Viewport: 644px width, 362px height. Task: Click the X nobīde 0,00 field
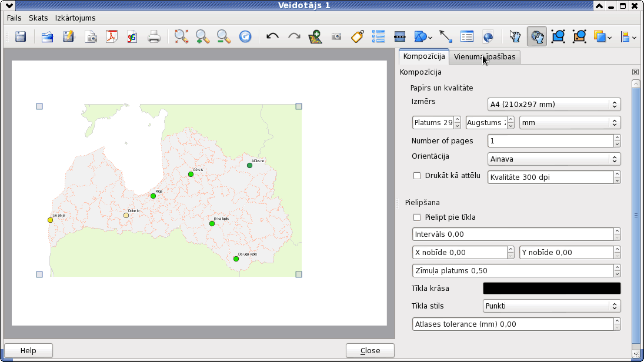pyautogui.click(x=463, y=253)
